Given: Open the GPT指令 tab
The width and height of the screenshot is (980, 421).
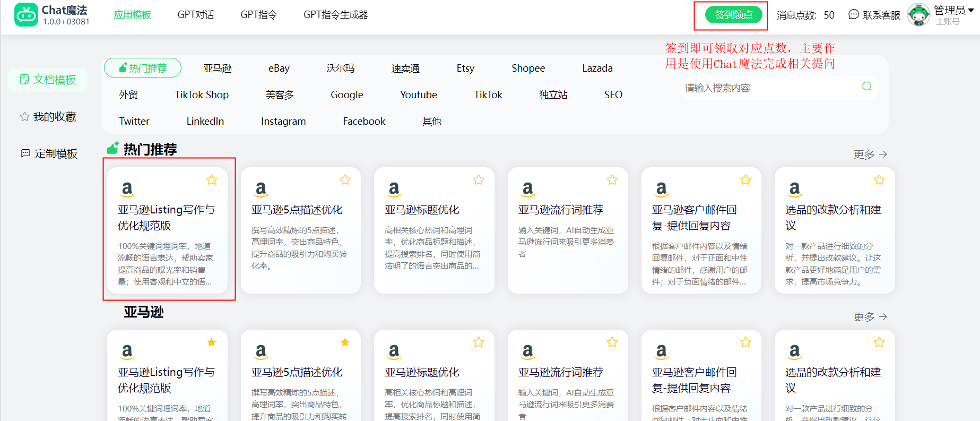Looking at the screenshot, I should (259, 15).
